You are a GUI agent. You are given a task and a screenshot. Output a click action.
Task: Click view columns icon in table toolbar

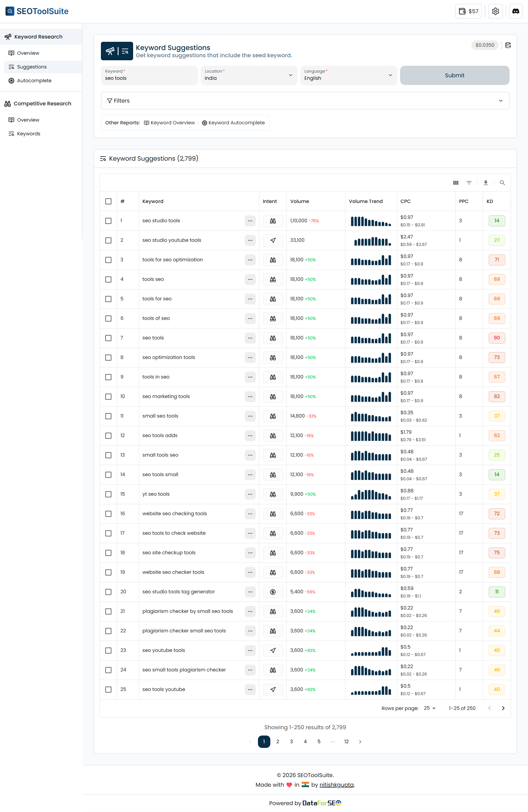(x=455, y=183)
